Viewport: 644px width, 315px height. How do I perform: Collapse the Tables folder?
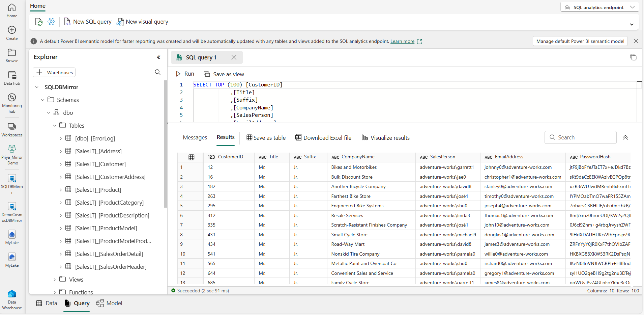[55, 126]
